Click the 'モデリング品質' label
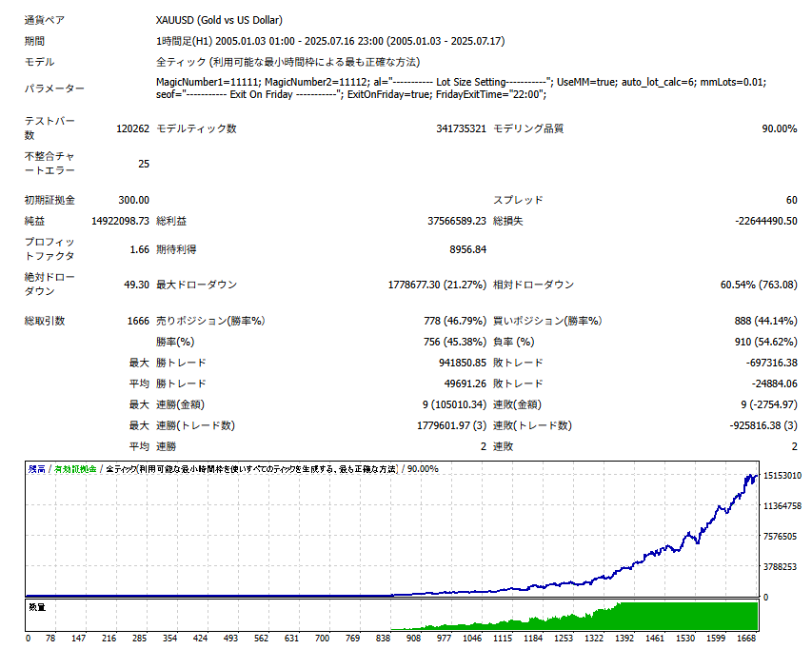 tap(528, 128)
